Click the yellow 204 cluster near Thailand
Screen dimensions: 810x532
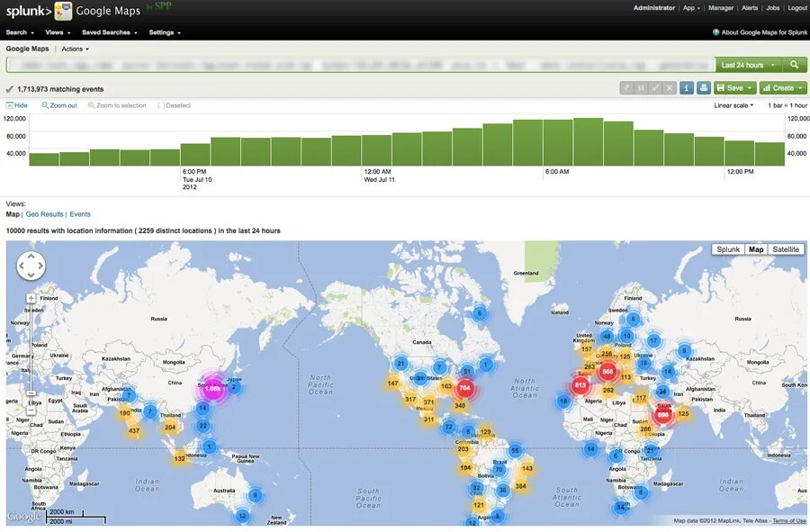tap(170, 428)
